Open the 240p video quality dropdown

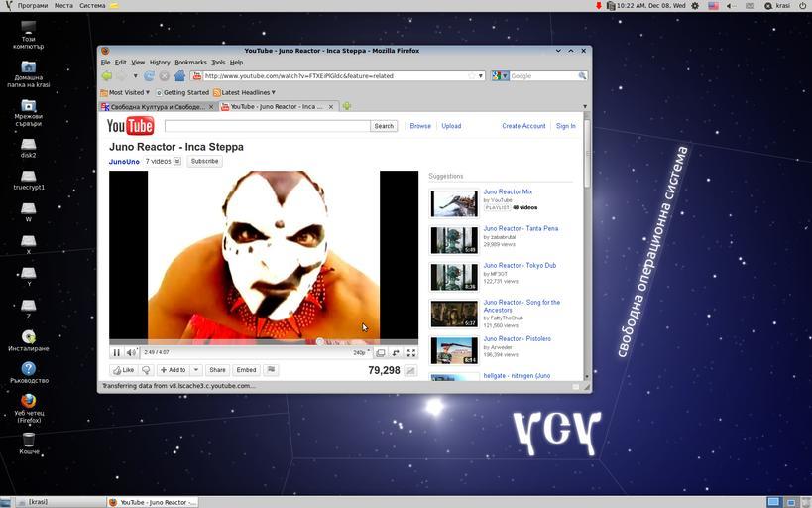pyautogui.click(x=361, y=352)
